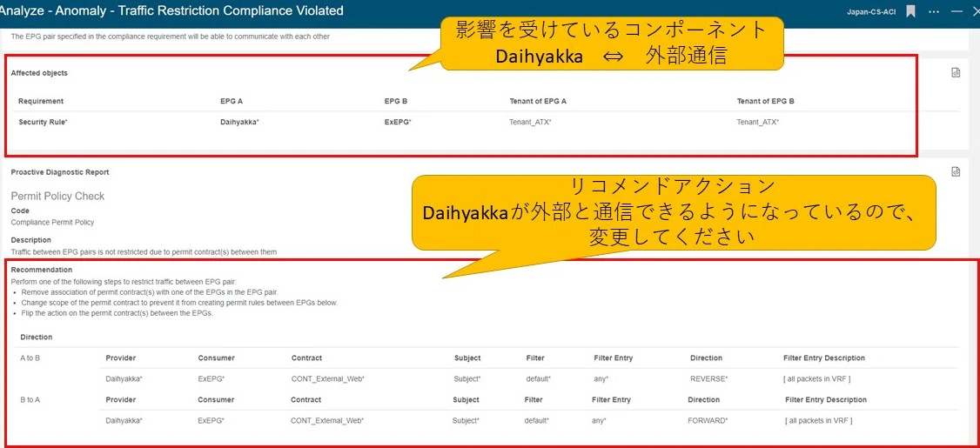Click Subject header in B to A section

coord(467,399)
